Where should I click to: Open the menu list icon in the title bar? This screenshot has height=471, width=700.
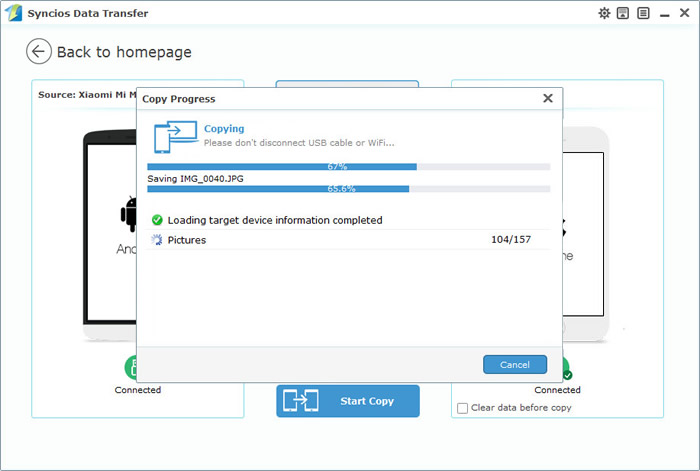click(643, 13)
